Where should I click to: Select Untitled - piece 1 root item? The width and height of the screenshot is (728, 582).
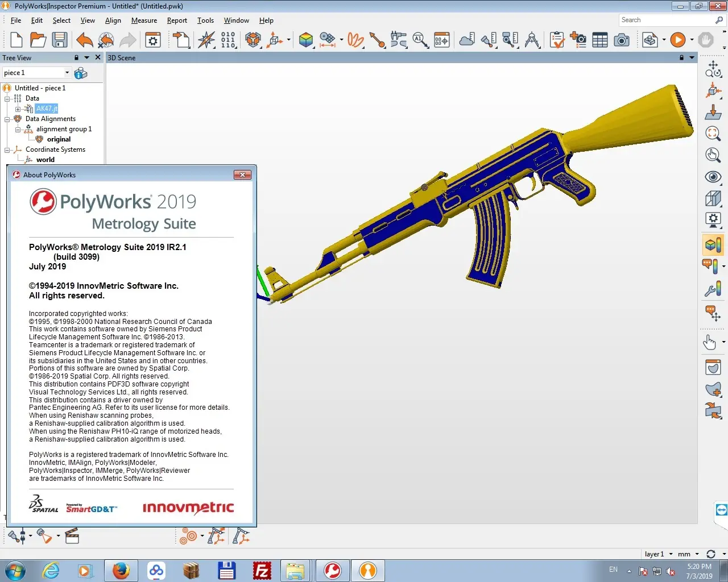40,88
